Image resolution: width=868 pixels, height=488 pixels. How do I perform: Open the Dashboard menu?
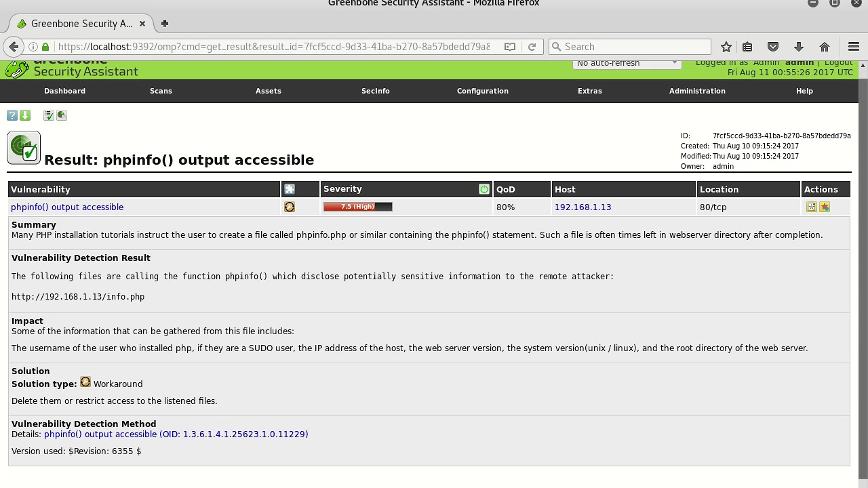point(65,91)
